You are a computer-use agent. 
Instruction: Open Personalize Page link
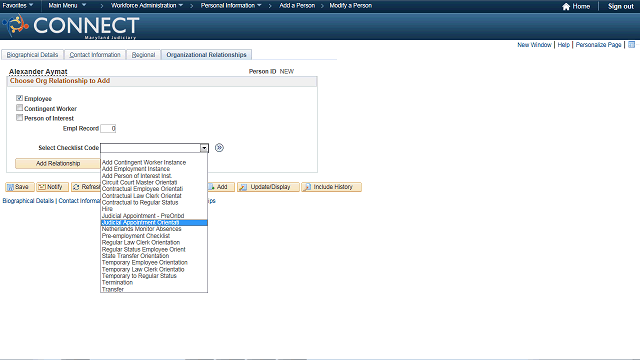(x=598, y=44)
